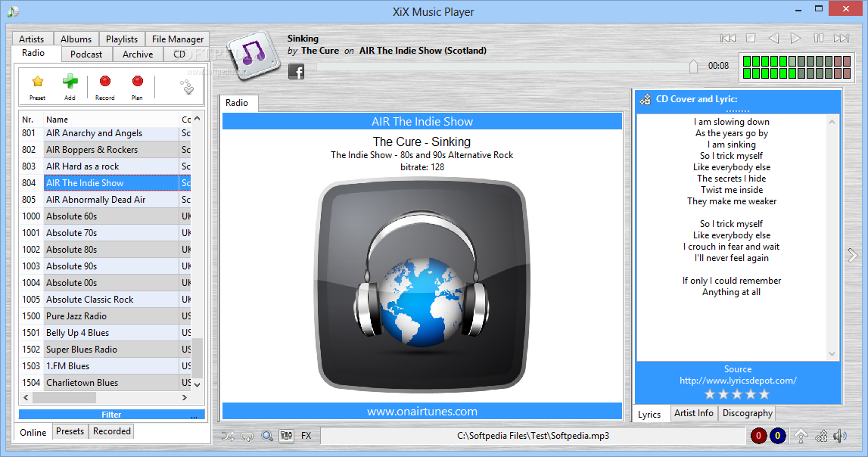Image resolution: width=868 pixels, height=457 pixels.
Task: Start recording with the Record button
Action: point(104,82)
